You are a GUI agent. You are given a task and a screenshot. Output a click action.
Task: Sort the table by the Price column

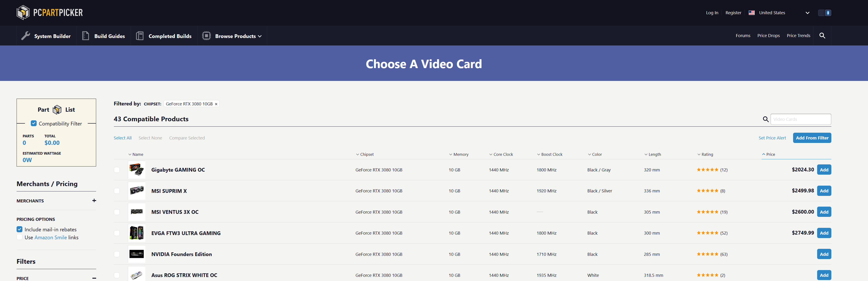[x=770, y=154]
